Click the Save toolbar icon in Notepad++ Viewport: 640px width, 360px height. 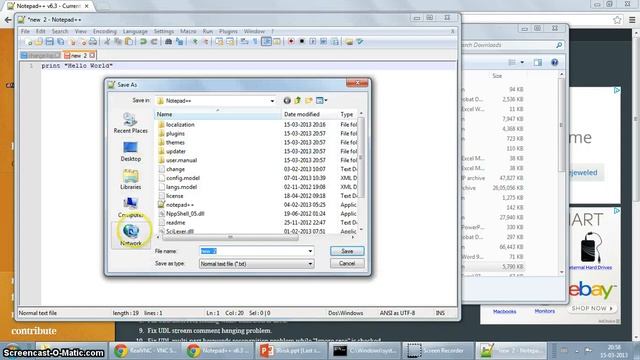49,42
